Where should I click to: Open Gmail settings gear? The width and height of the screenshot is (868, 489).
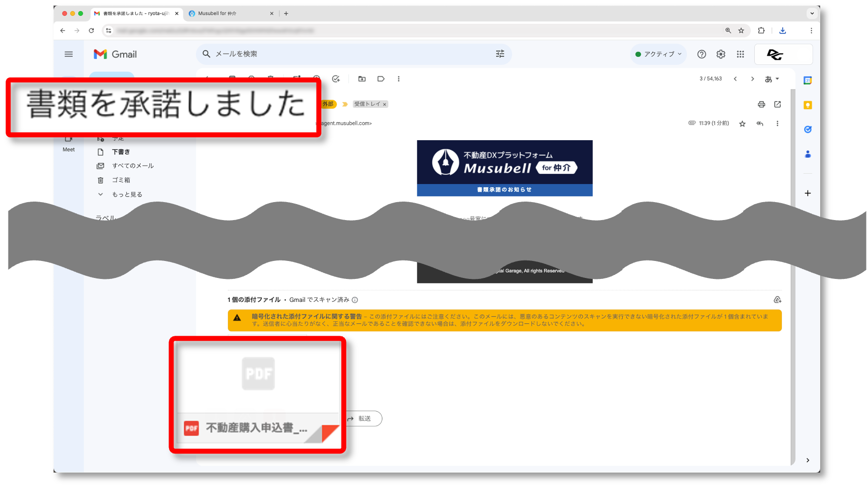720,54
